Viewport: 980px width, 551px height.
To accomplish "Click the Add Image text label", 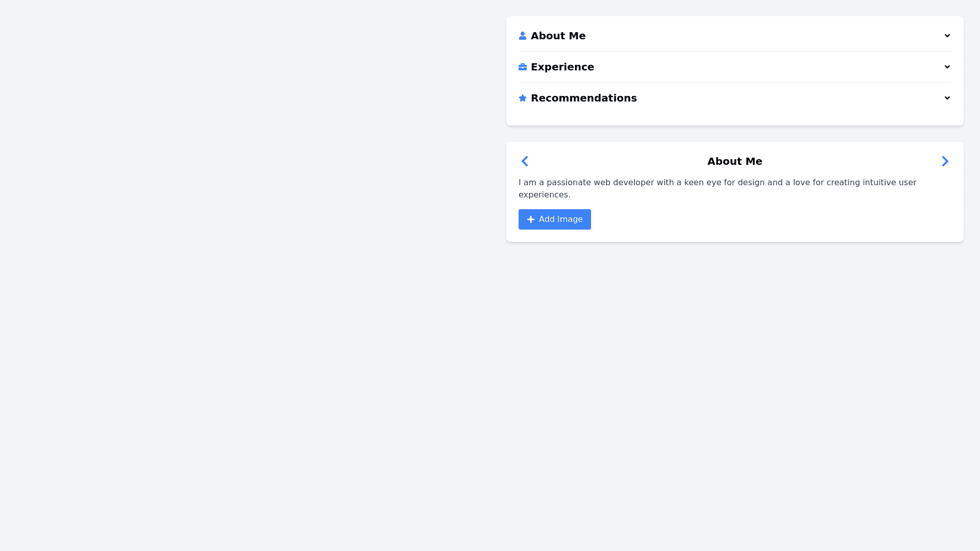I will [560, 219].
